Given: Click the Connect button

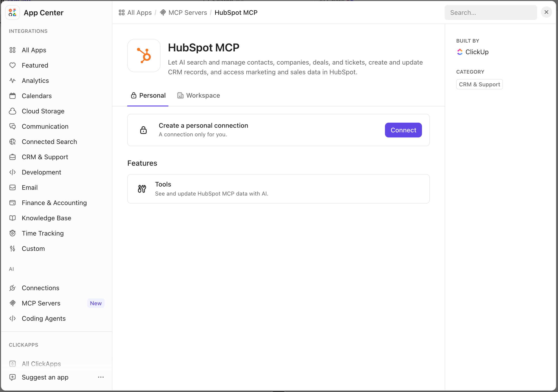Looking at the screenshot, I should tap(403, 130).
